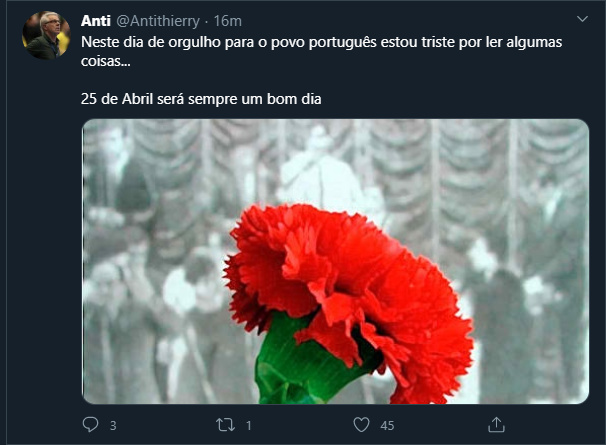The width and height of the screenshot is (606, 445).
Task: Open tweet permalink via 16m timestamp
Action: (228, 21)
